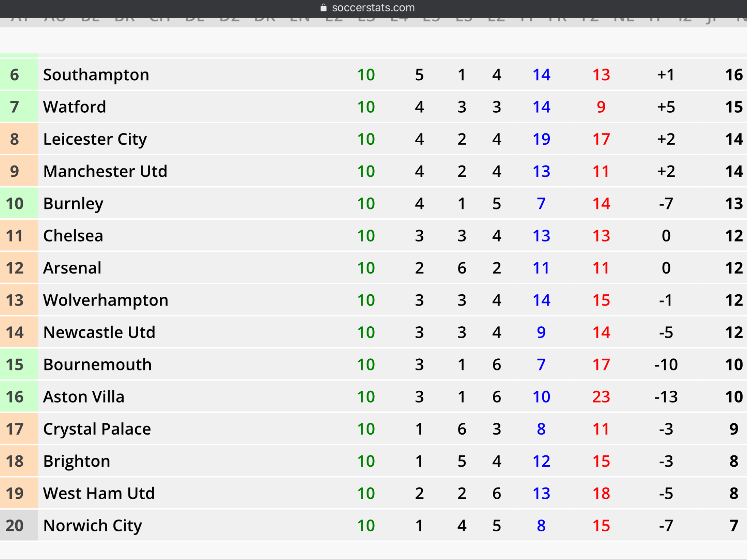Open the Watford team page
Viewport: 747px width, 560px height.
(x=75, y=107)
